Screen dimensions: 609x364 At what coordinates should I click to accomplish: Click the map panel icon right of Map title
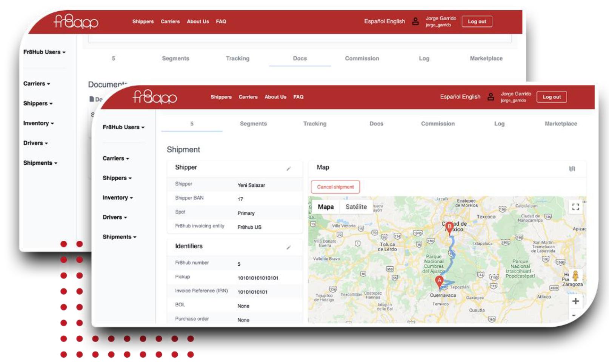click(x=572, y=168)
